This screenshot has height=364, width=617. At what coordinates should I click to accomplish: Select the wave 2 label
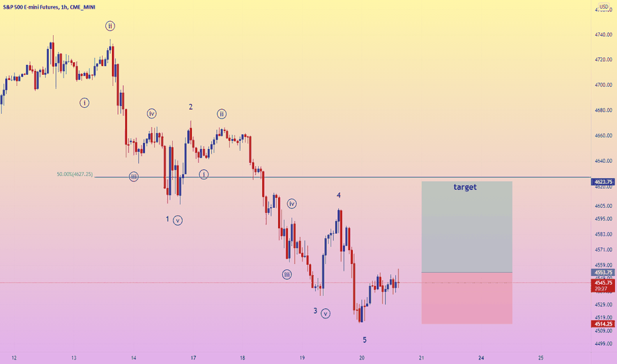(191, 107)
